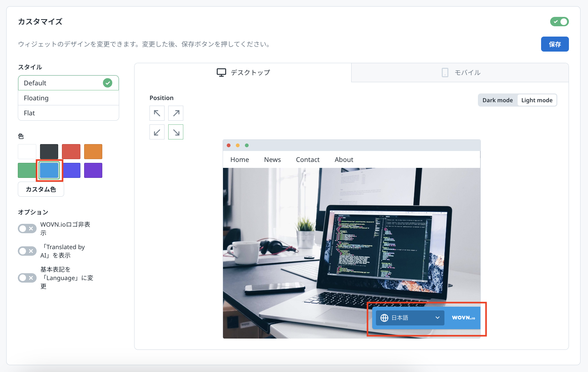Pick the purple color swatch
Viewport: 588px width, 372px height.
(x=93, y=170)
